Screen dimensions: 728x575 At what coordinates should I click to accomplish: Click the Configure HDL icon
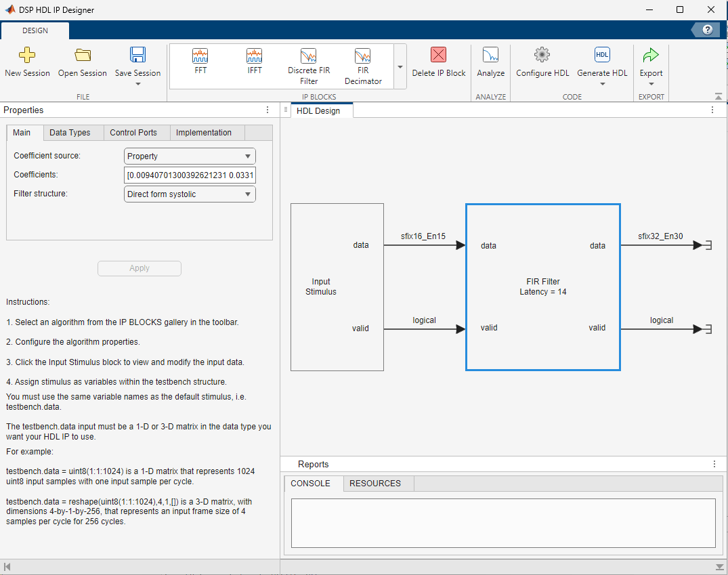(542, 61)
